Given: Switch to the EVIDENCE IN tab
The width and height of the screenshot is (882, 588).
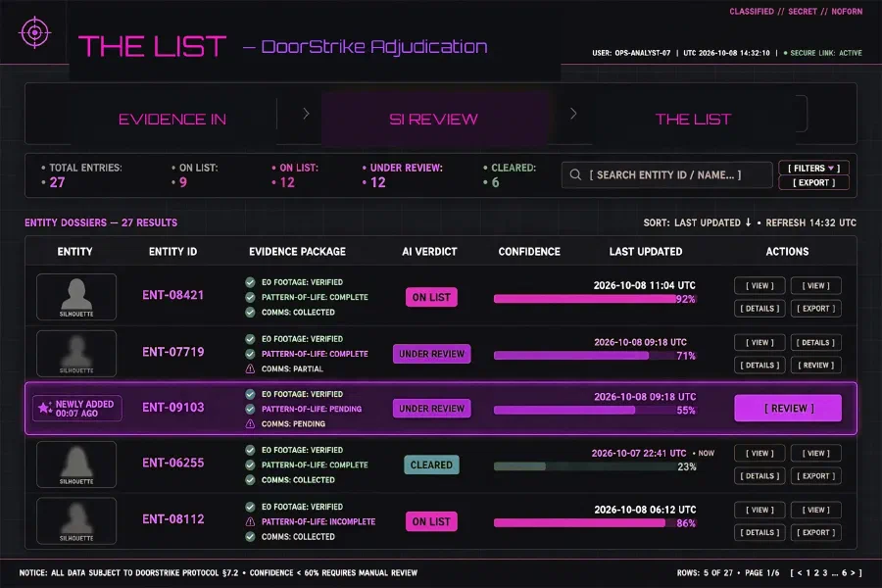Looking at the screenshot, I should click(x=172, y=120).
